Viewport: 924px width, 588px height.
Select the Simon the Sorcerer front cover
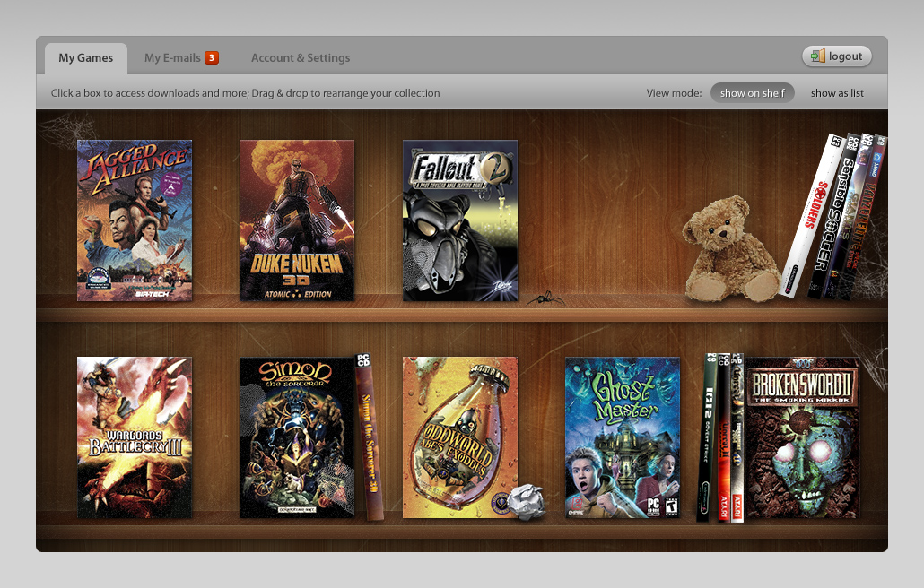click(x=297, y=437)
